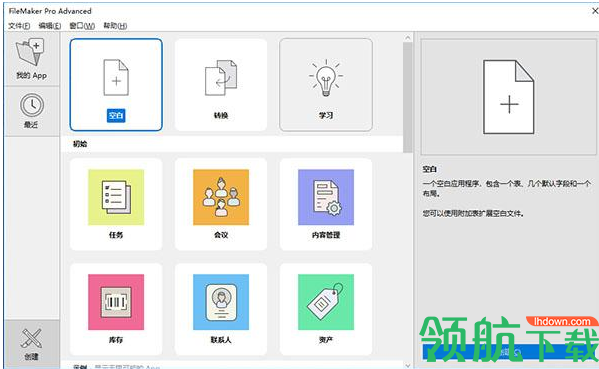Screen dimensions: 599x369
Task: Click the scrollbar down arrow
Action: pos(408,365)
